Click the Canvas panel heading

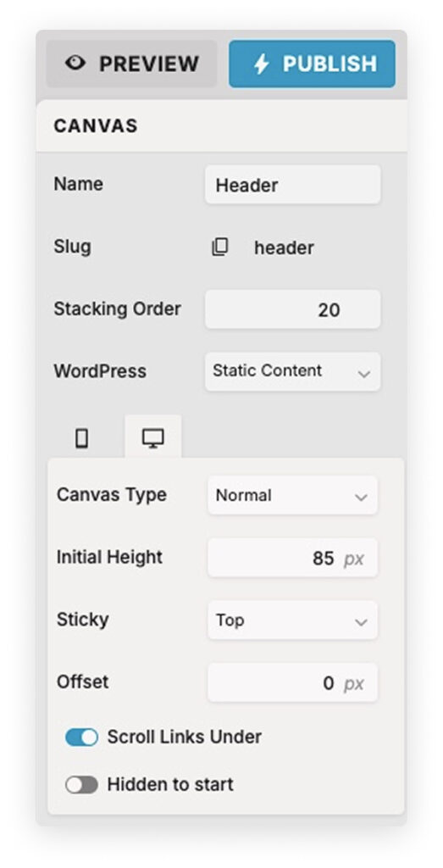[x=96, y=126]
